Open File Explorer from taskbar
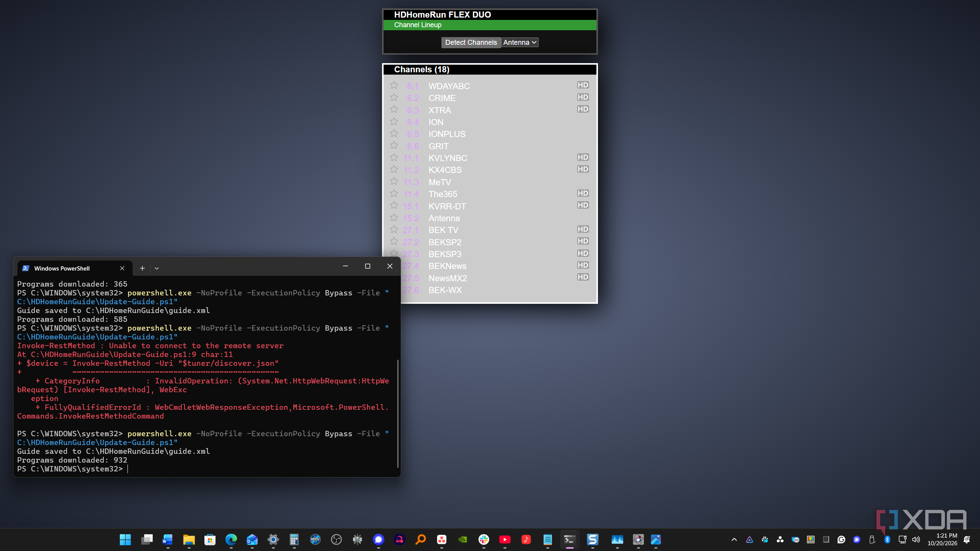Image resolution: width=980 pixels, height=551 pixels. (x=189, y=540)
